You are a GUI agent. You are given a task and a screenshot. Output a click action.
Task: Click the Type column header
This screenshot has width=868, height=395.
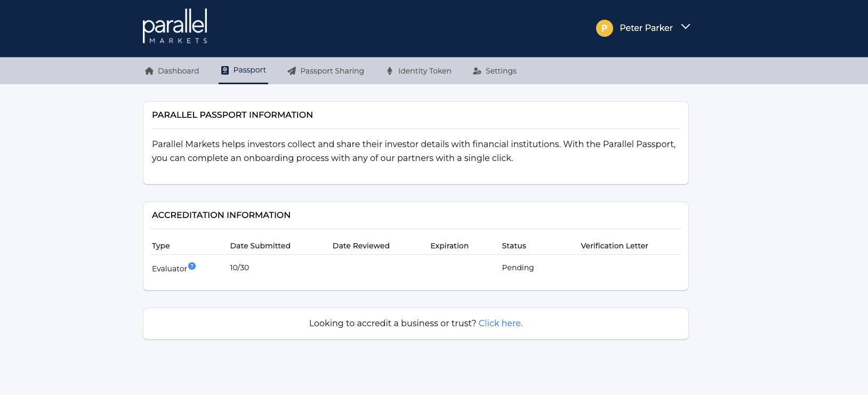160,246
